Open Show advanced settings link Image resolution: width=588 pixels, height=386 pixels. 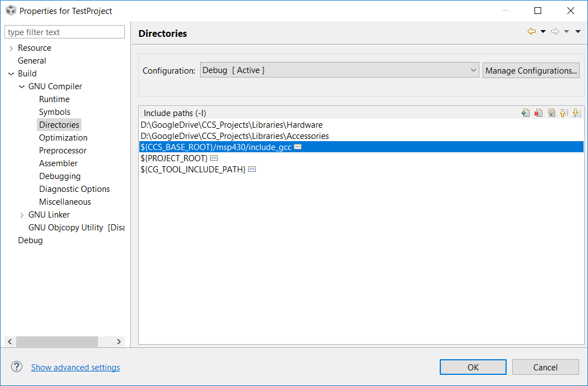[x=75, y=367]
